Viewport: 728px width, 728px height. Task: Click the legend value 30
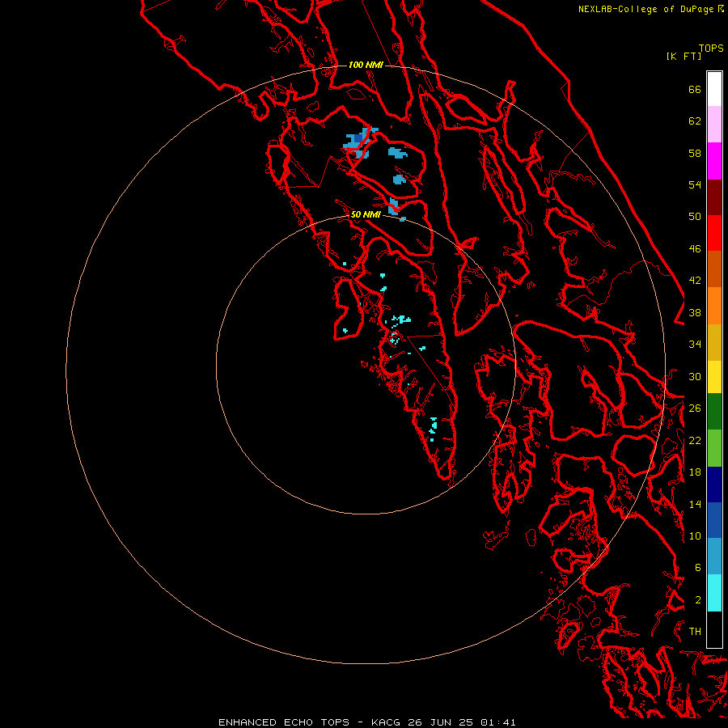click(695, 376)
